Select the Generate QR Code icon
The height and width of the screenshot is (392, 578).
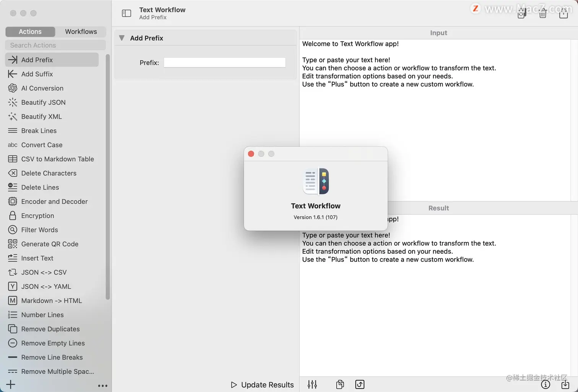pos(13,244)
